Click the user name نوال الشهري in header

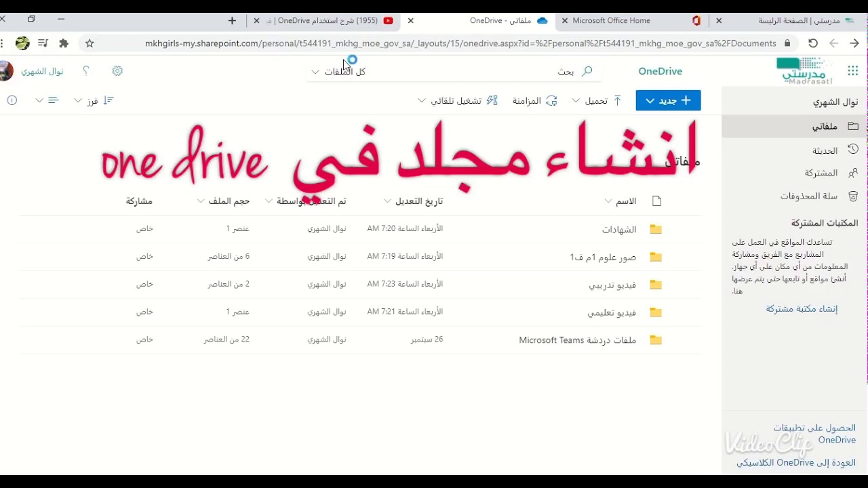pos(42,71)
